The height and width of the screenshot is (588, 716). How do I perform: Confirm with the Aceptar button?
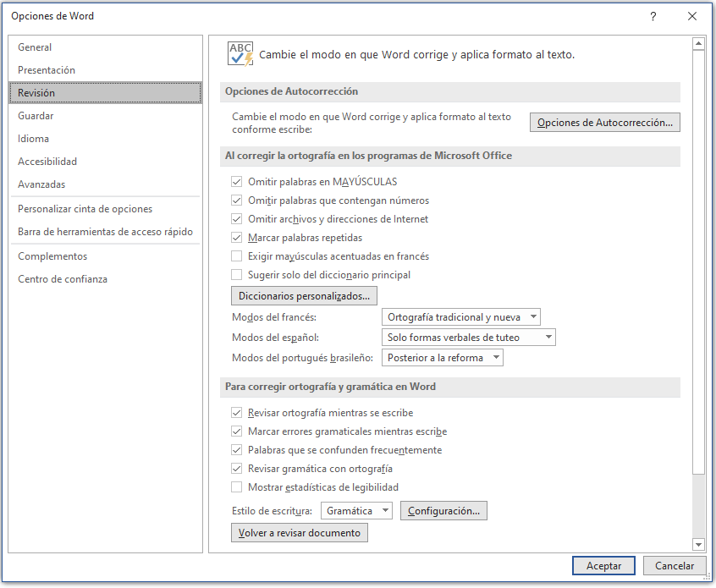pyautogui.click(x=603, y=566)
